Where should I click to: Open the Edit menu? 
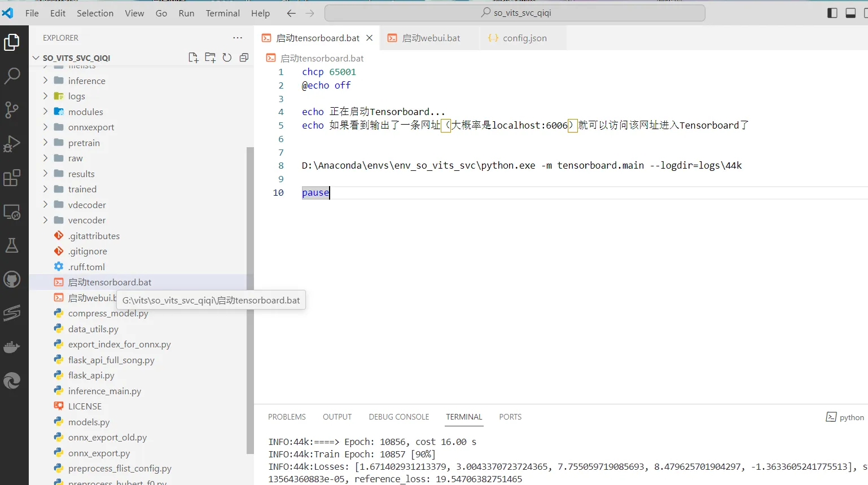point(58,13)
